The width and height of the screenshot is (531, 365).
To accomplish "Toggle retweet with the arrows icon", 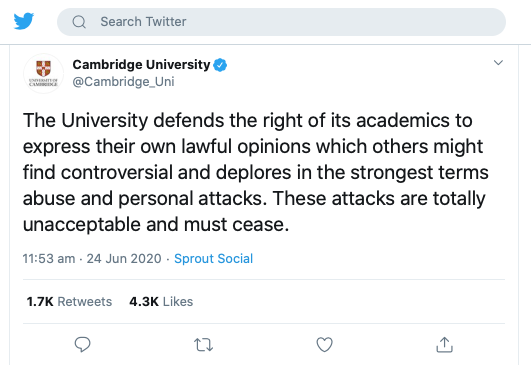I will click(x=204, y=345).
